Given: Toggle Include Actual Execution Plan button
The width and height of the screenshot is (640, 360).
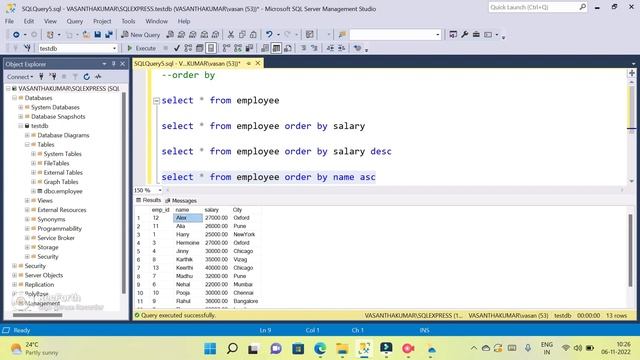Looking at the screenshot, I should [227, 48].
